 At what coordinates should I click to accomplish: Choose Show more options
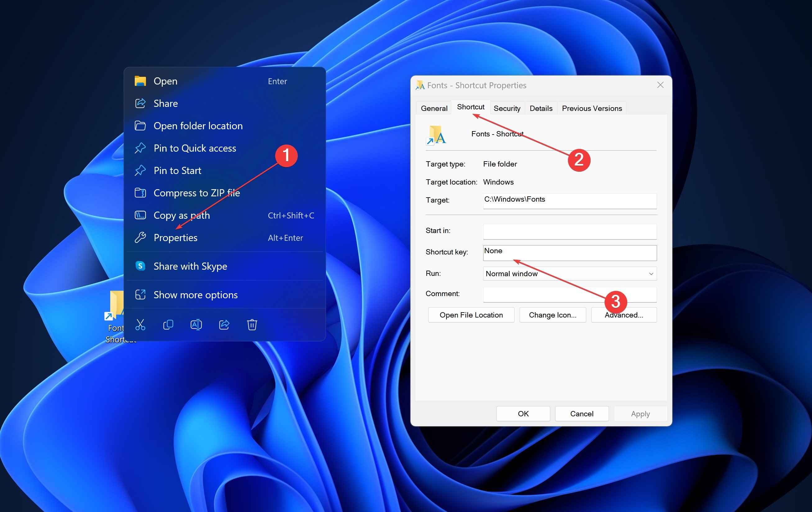[x=225, y=295]
